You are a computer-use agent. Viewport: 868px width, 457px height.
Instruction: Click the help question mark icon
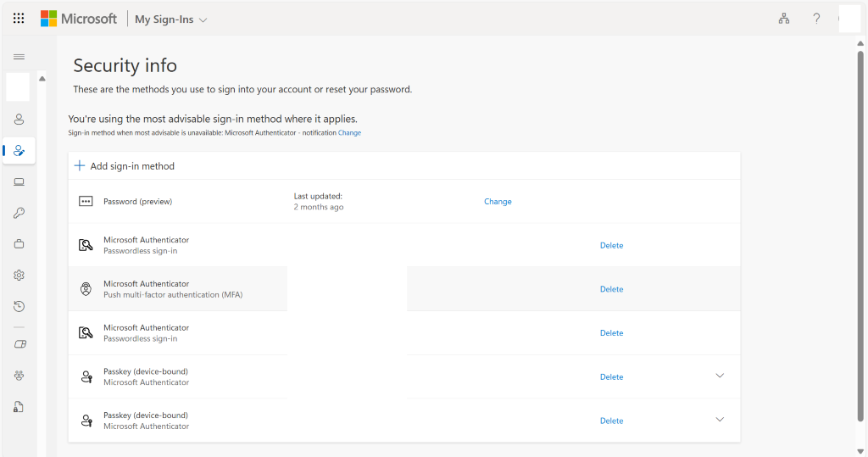(816, 19)
